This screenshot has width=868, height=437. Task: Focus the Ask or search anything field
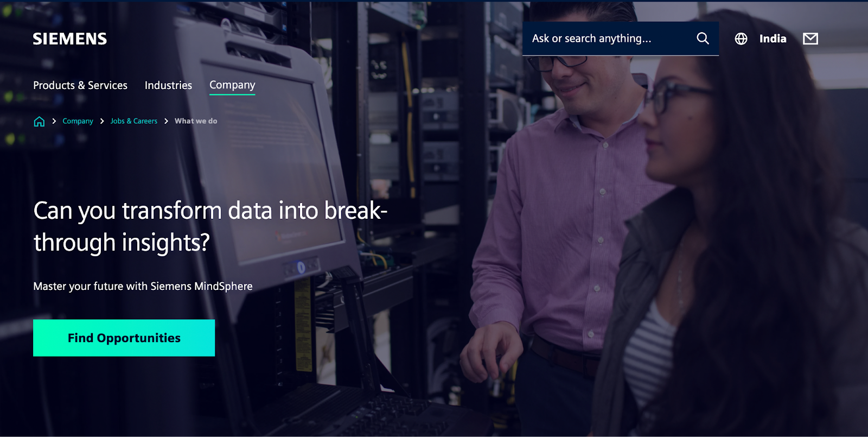[621, 39]
